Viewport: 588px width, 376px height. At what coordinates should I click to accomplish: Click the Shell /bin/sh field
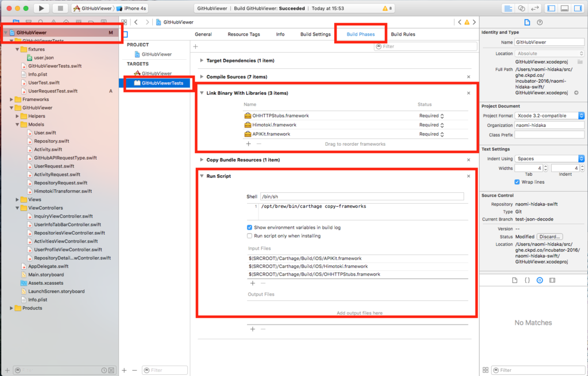point(362,196)
